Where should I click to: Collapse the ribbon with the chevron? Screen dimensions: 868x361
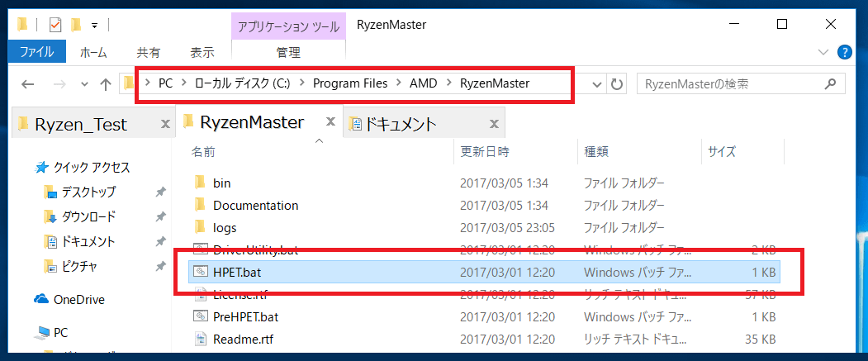click(x=822, y=53)
